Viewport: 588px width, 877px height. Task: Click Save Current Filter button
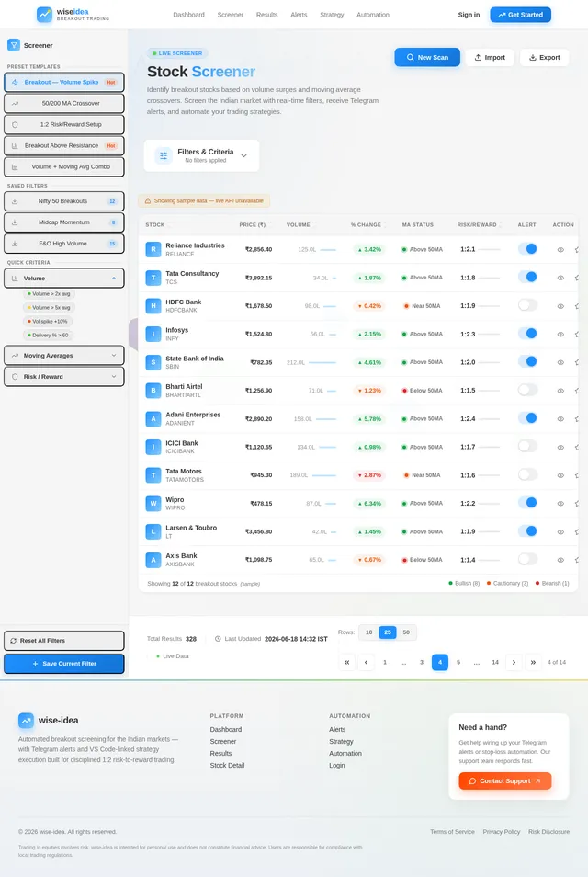click(63, 664)
